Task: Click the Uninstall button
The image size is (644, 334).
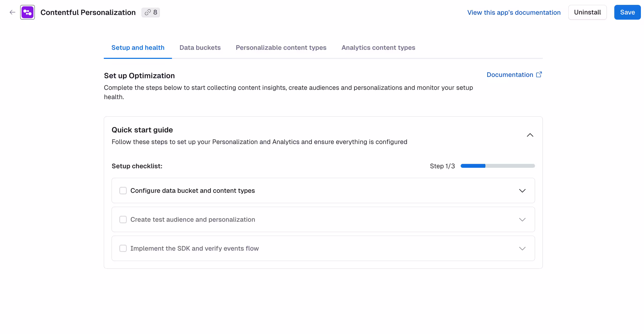Action: [587, 12]
